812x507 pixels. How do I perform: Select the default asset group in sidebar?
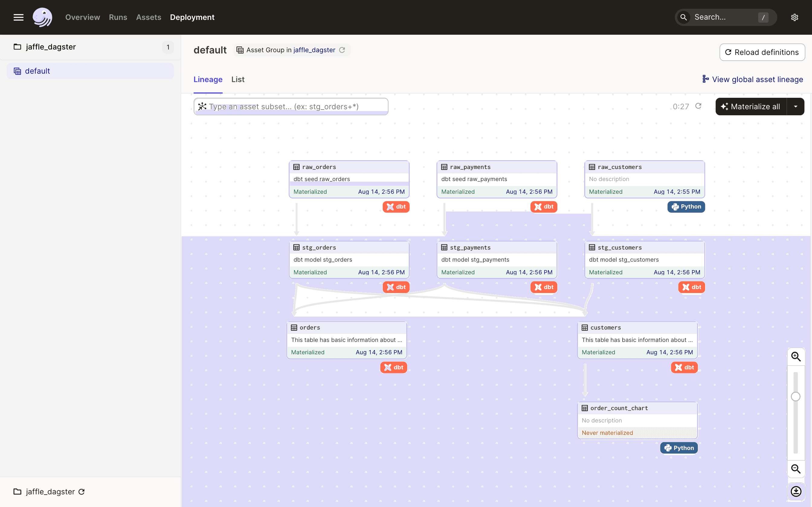pyautogui.click(x=37, y=71)
